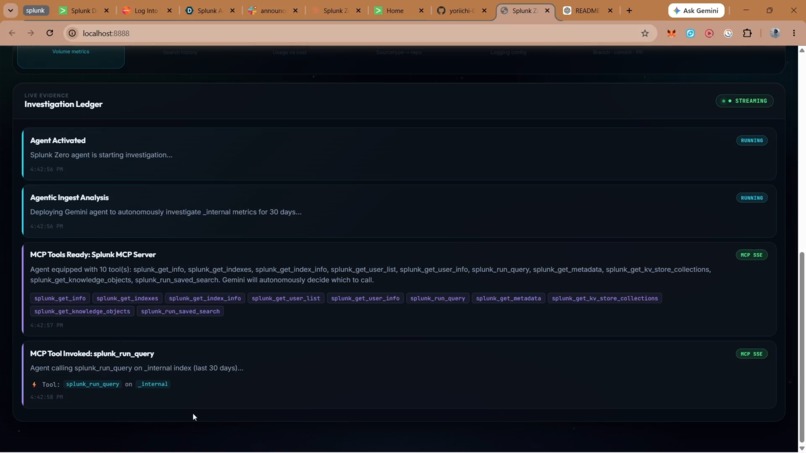The height and width of the screenshot is (453, 806).
Task: Switch to the Home browser tab
Action: (x=394, y=10)
